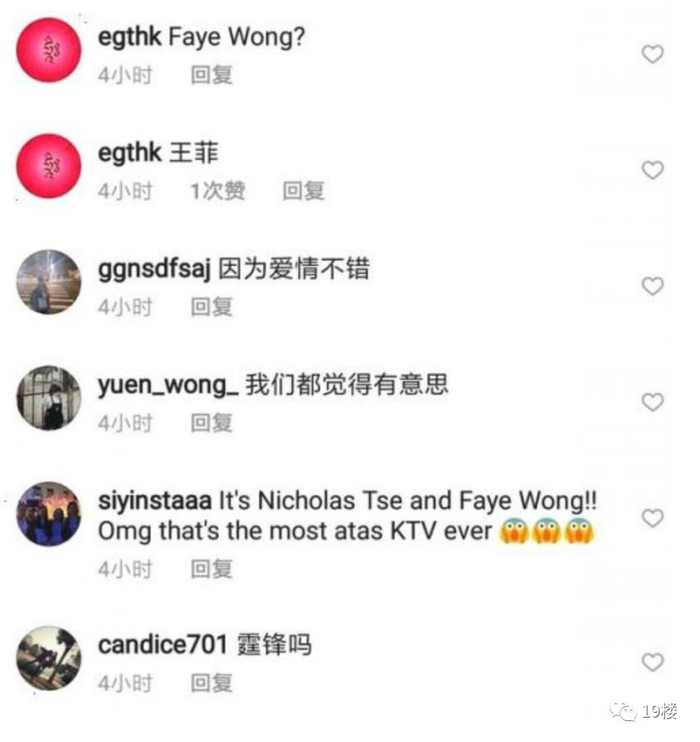View ggnsdfsaj's profile picture

(x=49, y=282)
